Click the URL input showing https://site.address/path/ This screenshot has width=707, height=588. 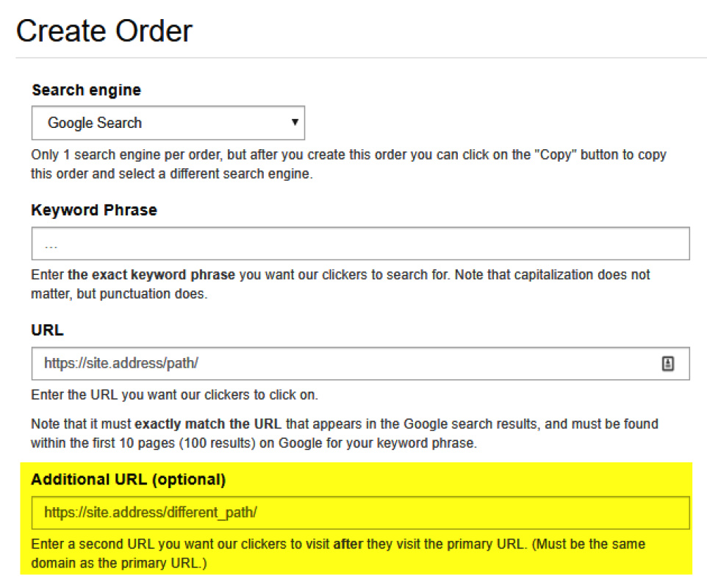pyautogui.click(x=294, y=363)
